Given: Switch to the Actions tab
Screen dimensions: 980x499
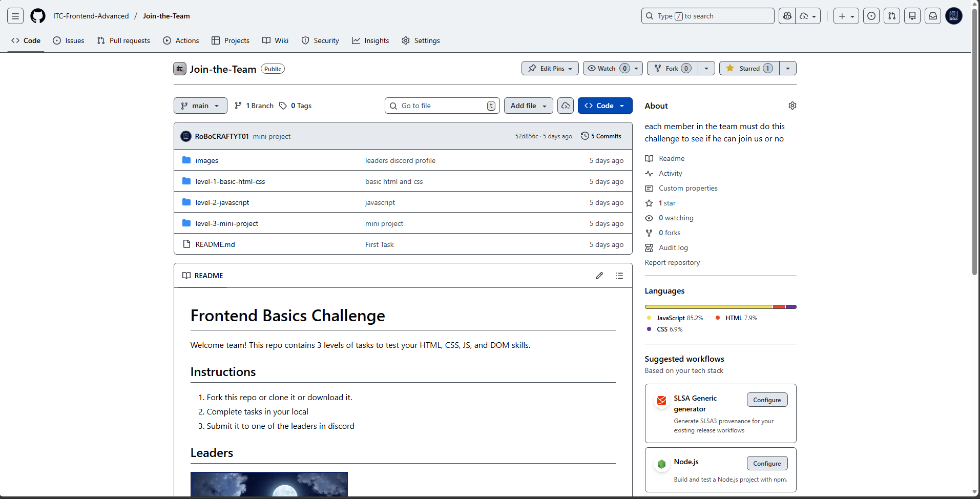Looking at the screenshot, I should click(181, 40).
